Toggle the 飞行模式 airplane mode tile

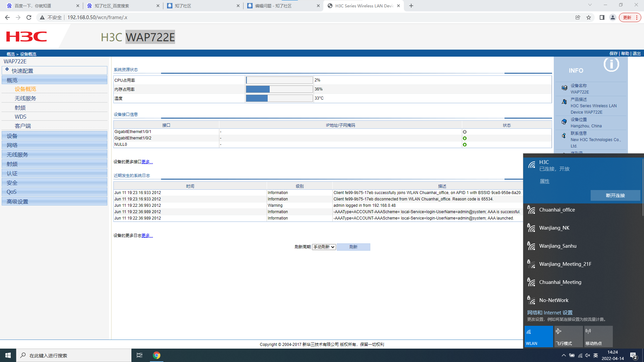click(x=568, y=336)
